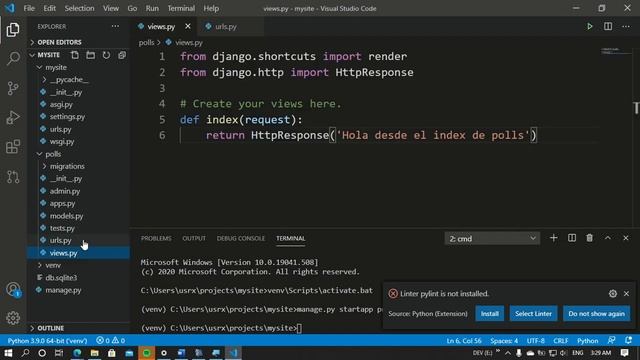Image resolution: width=640 pixels, height=360 pixels.
Task: Open settings.py in explorer
Action: coord(67,117)
